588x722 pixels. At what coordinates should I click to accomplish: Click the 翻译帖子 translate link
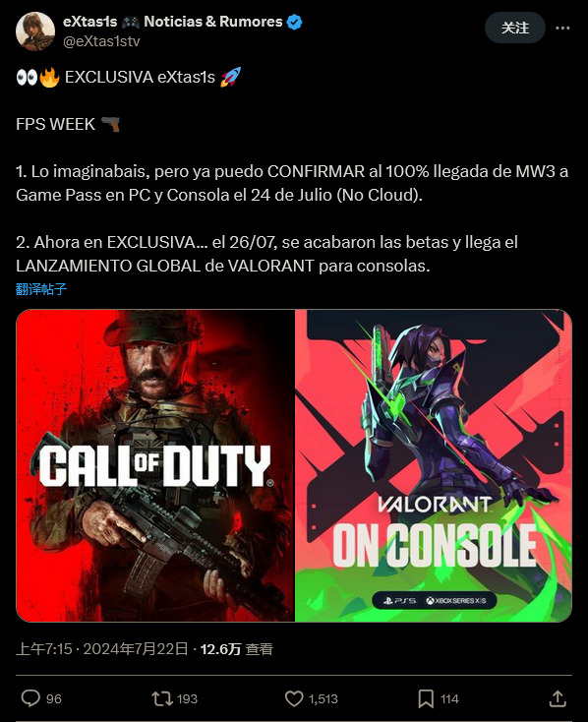click(x=41, y=289)
